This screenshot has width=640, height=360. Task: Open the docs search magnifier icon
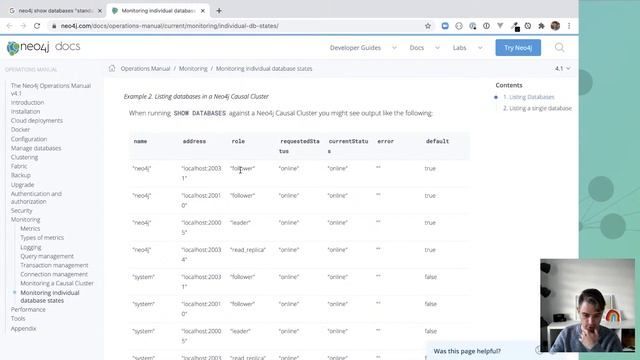tap(560, 47)
